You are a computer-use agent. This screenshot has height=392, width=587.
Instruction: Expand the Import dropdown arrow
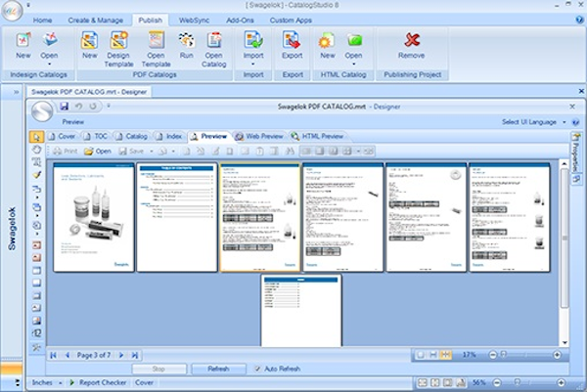coord(253,65)
